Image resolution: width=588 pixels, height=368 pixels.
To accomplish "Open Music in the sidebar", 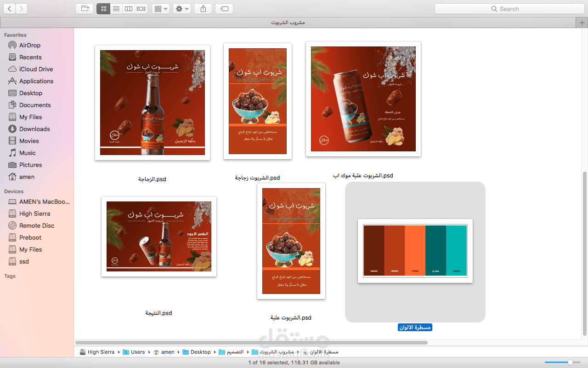I will coord(28,153).
